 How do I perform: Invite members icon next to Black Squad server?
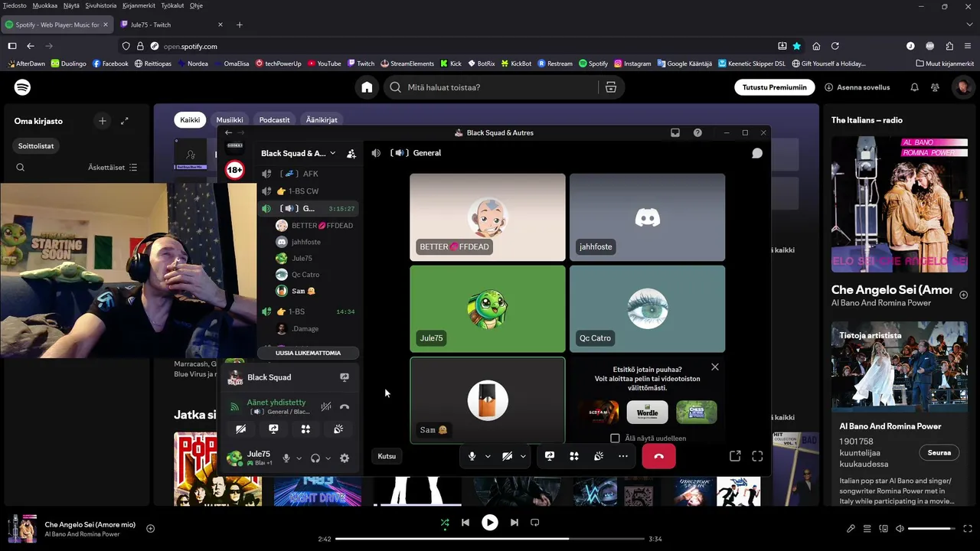click(x=351, y=153)
